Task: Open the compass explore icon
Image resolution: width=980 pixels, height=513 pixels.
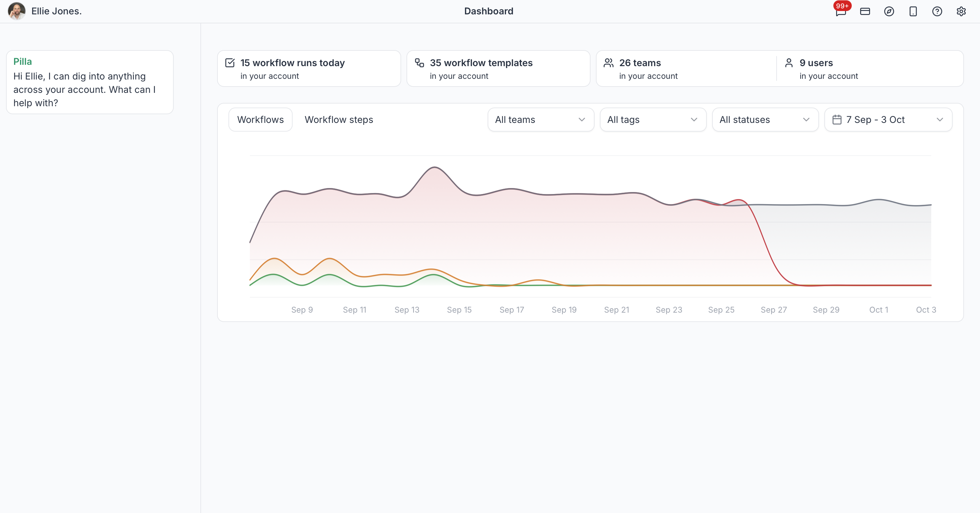Action: coord(889,11)
